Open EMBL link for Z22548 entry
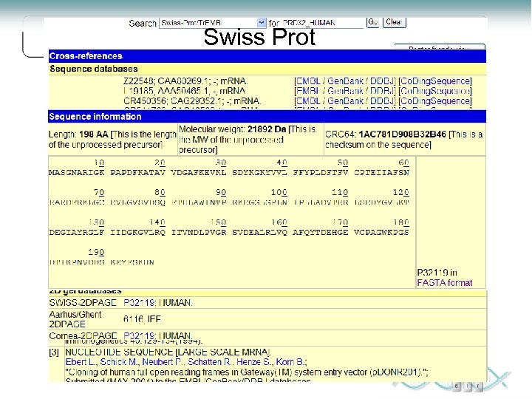This screenshot has width=532, height=399. (309, 81)
